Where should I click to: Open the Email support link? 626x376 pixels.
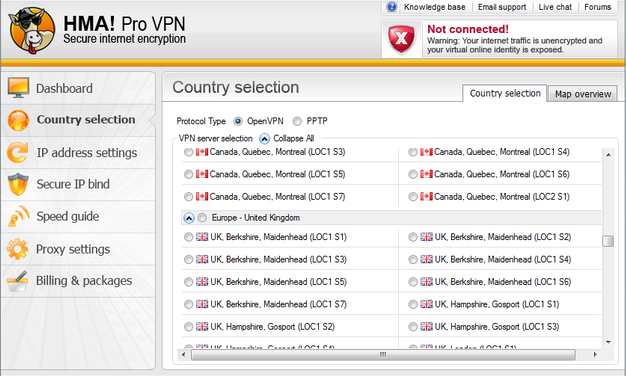click(x=502, y=7)
